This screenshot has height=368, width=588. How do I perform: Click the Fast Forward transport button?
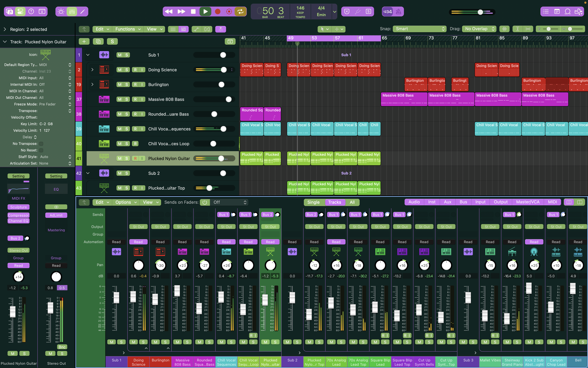[x=181, y=11]
